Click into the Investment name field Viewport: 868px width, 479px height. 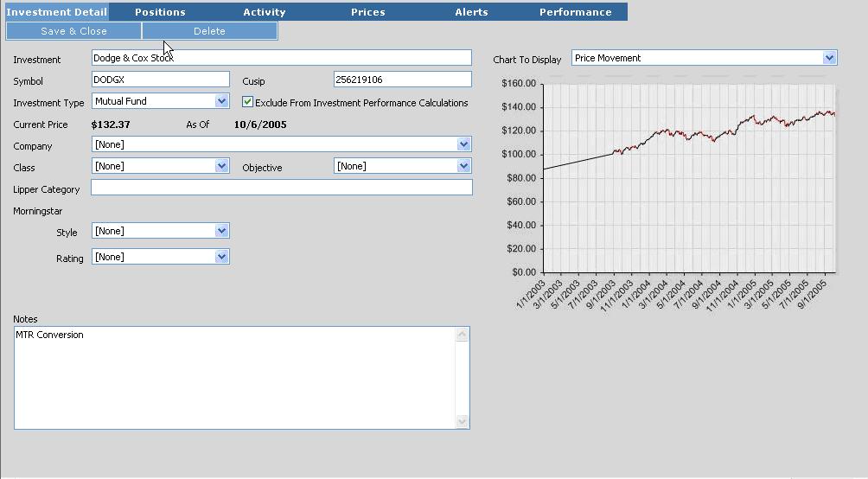tap(281, 58)
